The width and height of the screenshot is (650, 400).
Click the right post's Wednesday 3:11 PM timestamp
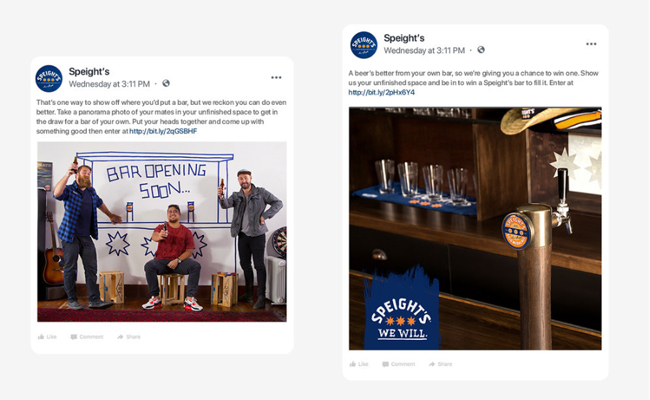pos(424,51)
